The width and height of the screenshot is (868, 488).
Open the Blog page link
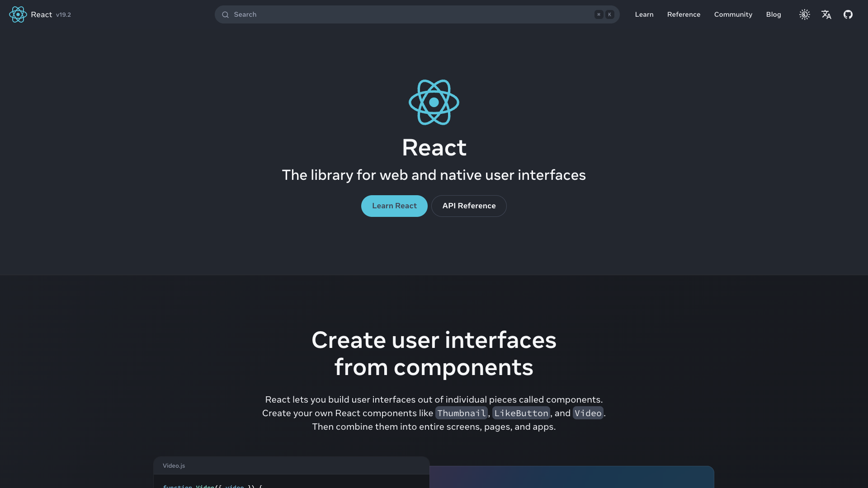pos(773,14)
